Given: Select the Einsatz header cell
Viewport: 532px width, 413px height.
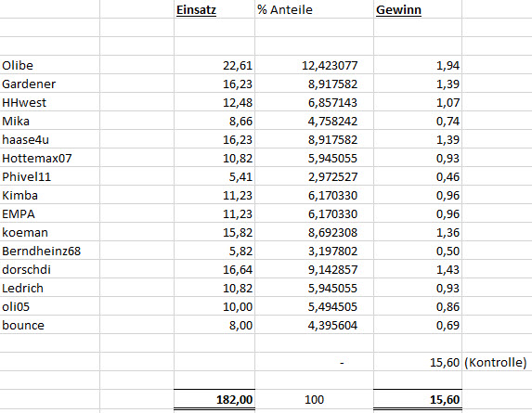Looking at the screenshot, I should [214, 9].
